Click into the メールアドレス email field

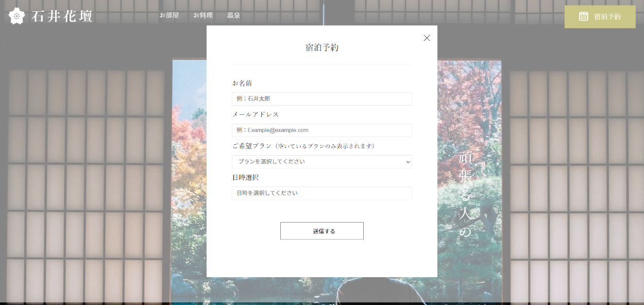pos(321,130)
